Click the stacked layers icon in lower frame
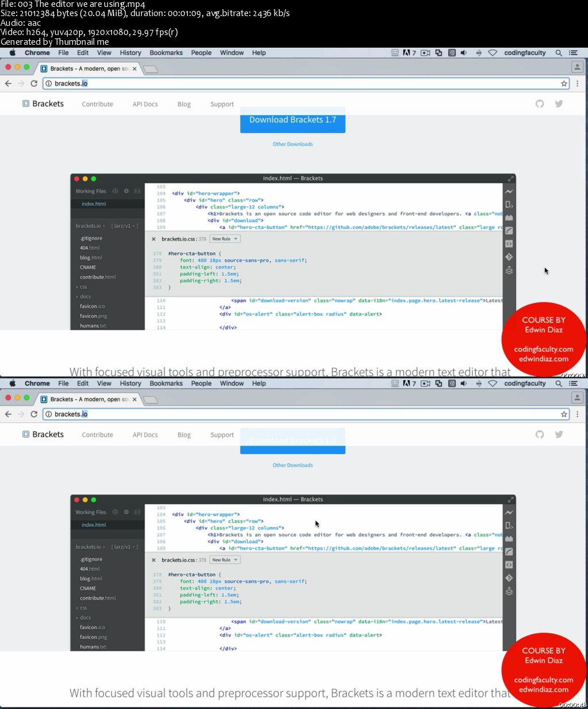This screenshot has height=709, width=588. tap(509, 591)
